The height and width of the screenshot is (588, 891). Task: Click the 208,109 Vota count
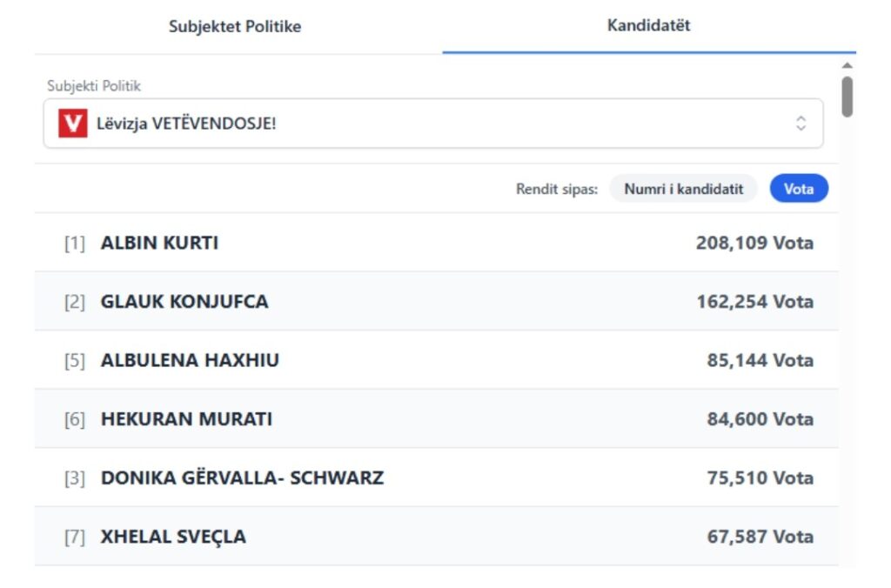pyautogui.click(x=754, y=243)
